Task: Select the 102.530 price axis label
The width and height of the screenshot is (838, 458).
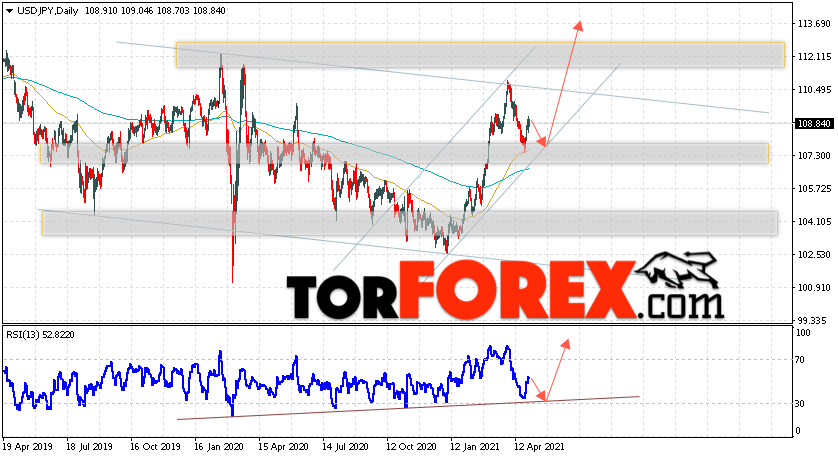Action: point(814,255)
